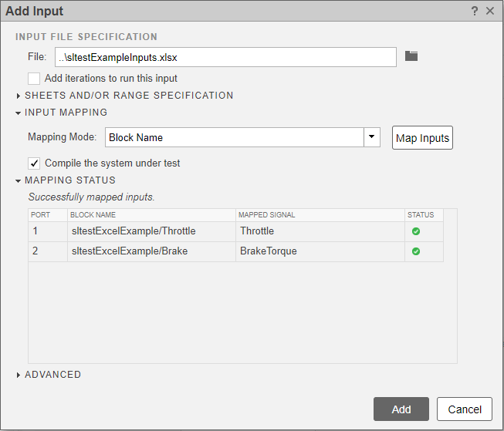Collapse the Mapping Status section
The width and height of the screenshot is (504, 431).
(19, 180)
